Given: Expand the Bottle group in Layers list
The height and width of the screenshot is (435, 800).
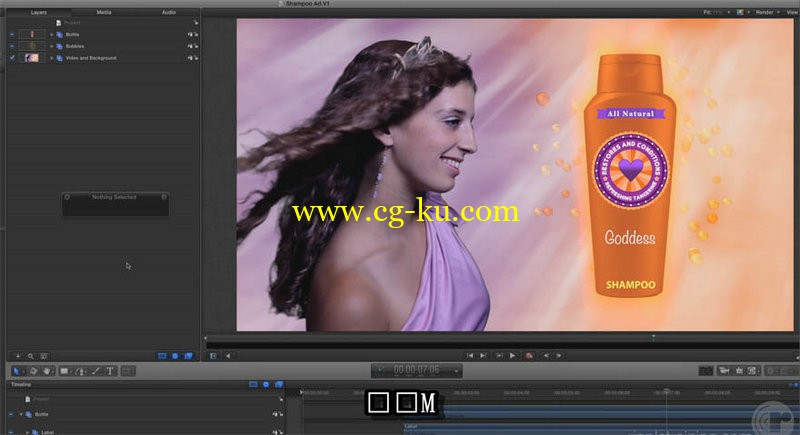Looking at the screenshot, I should click(52, 34).
